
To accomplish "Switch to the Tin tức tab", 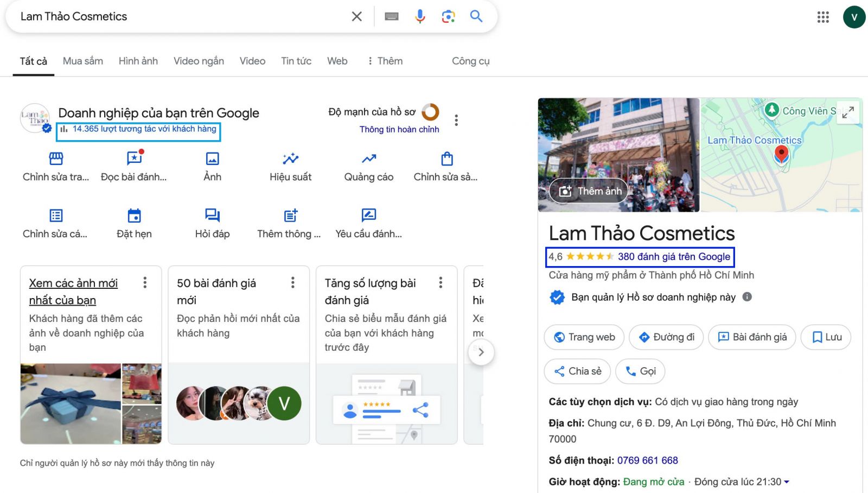I will pyautogui.click(x=296, y=61).
